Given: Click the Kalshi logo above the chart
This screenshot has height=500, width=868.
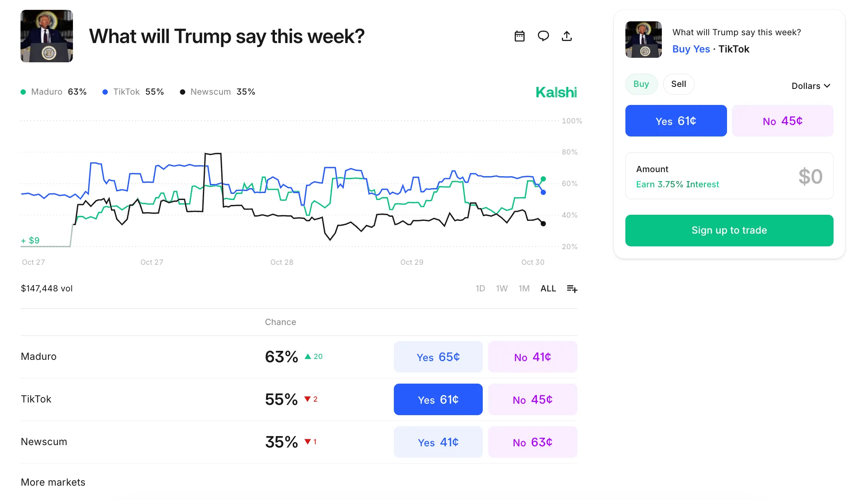Looking at the screenshot, I should tap(556, 92).
